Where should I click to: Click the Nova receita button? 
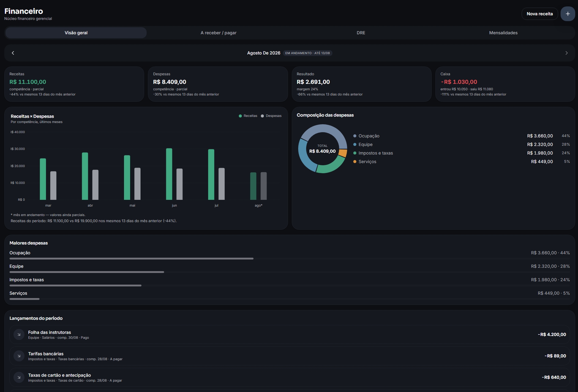[x=540, y=14]
